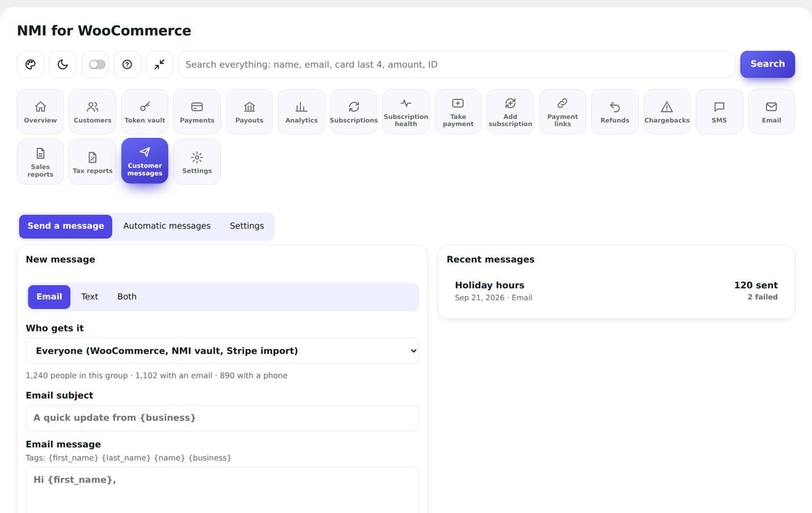This screenshot has height=513, width=812.
Task: Open Chargebacks
Action: point(667,112)
